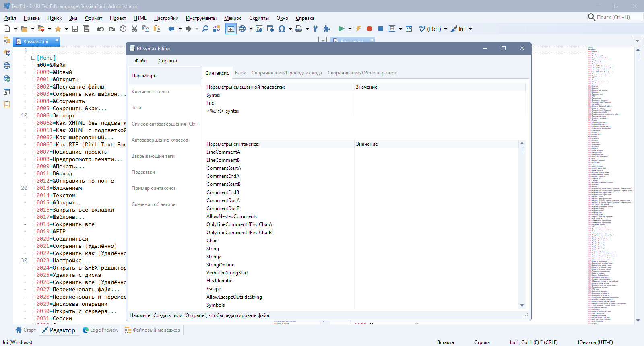Select Сведения об авторе in side list

[x=165, y=204]
